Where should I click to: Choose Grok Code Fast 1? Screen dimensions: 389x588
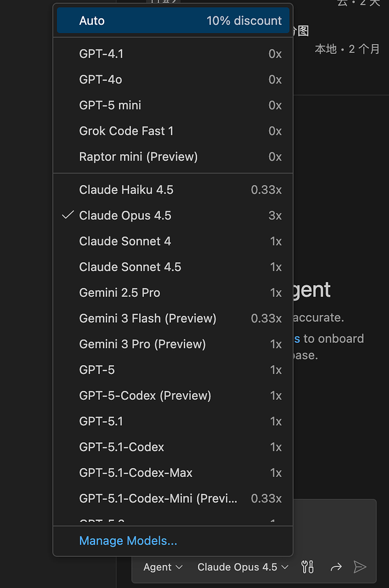[x=173, y=131]
